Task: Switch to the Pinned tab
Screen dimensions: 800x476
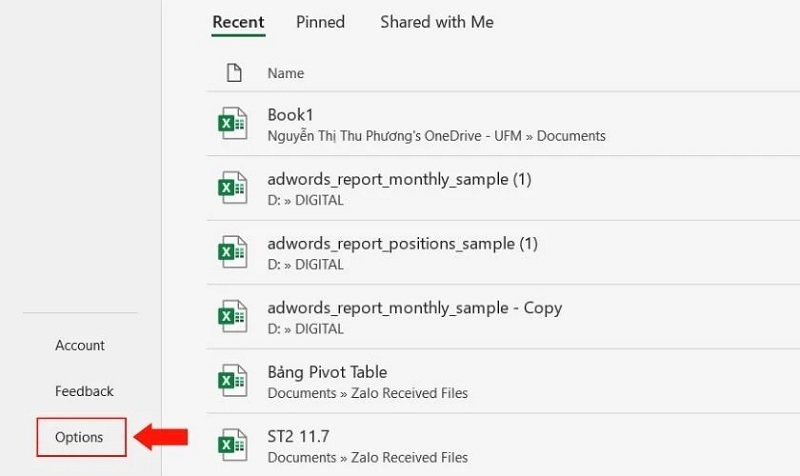Action: point(322,22)
